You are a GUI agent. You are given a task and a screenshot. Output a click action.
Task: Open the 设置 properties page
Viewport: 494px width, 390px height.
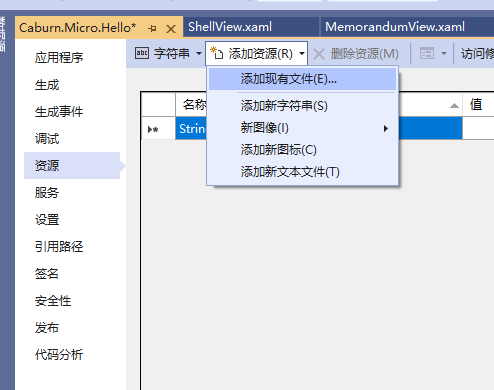click(x=47, y=220)
